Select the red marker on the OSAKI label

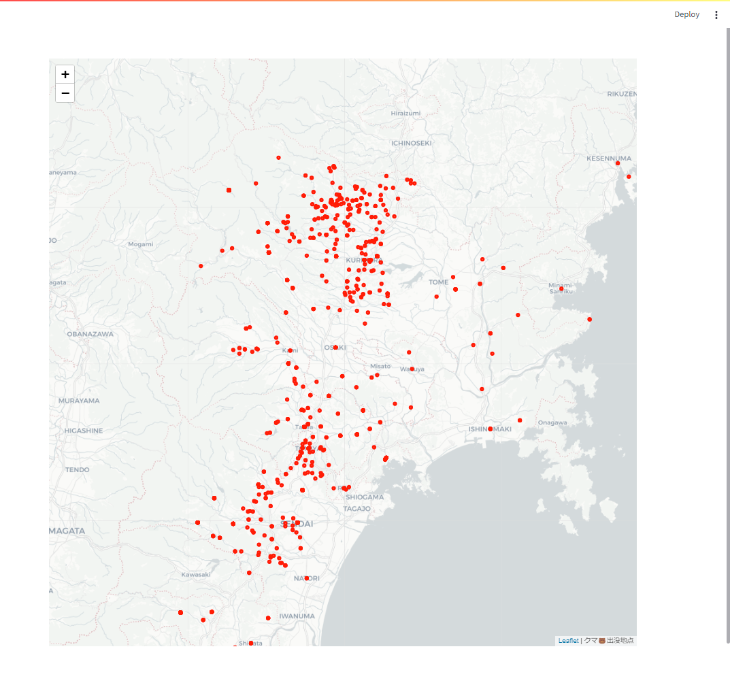pos(335,347)
